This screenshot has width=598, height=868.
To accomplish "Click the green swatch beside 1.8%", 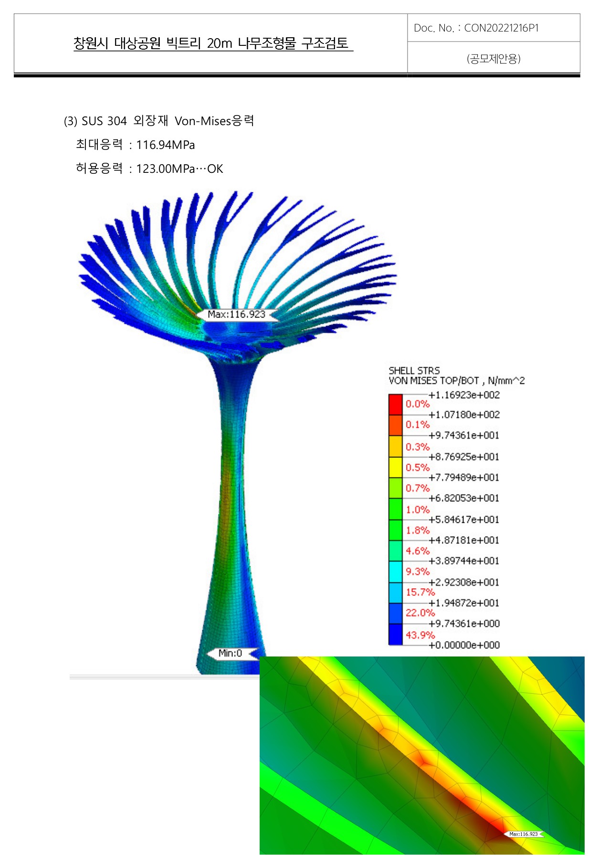I will click(396, 530).
